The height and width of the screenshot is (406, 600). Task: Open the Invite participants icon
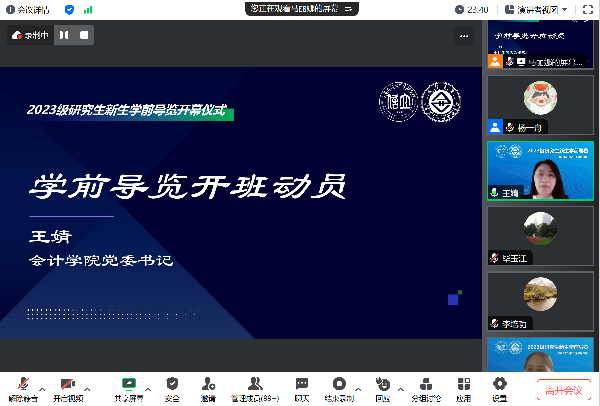click(207, 384)
